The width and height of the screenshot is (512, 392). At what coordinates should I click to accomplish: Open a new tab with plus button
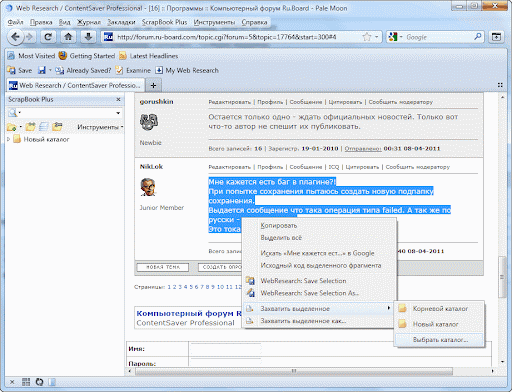(153, 85)
